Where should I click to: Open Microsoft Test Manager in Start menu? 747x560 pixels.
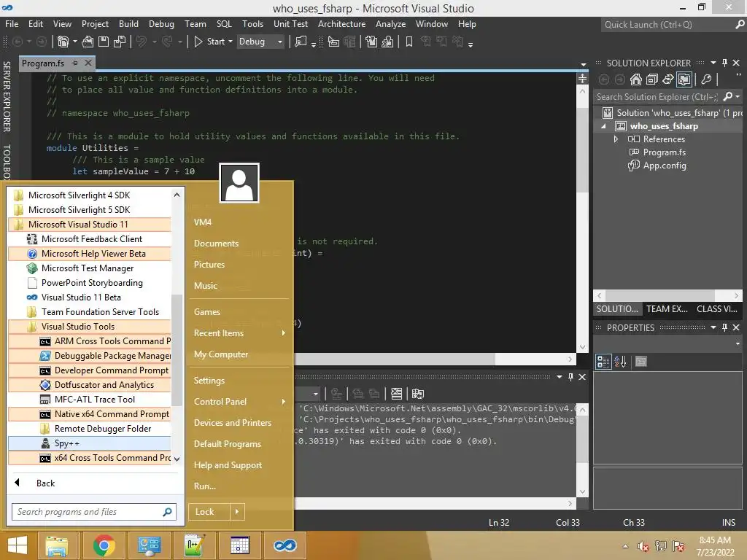click(90, 268)
